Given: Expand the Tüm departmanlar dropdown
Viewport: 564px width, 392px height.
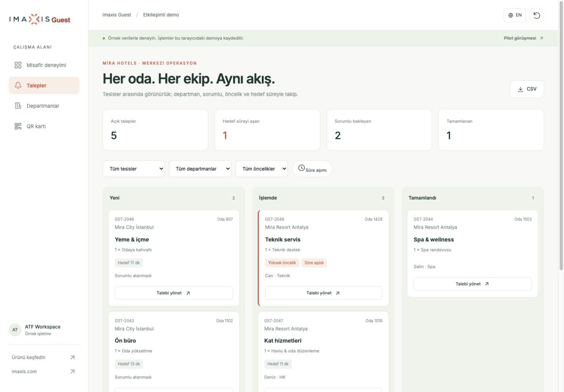Looking at the screenshot, I should point(200,169).
